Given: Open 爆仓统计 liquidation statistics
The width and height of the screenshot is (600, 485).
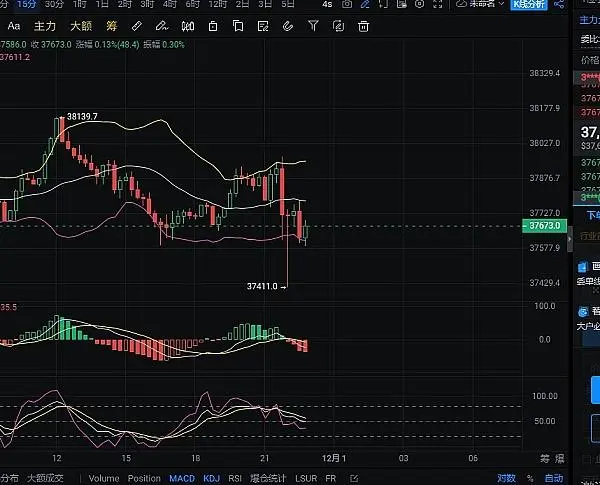Looking at the screenshot, I should pyautogui.click(x=268, y=478).
